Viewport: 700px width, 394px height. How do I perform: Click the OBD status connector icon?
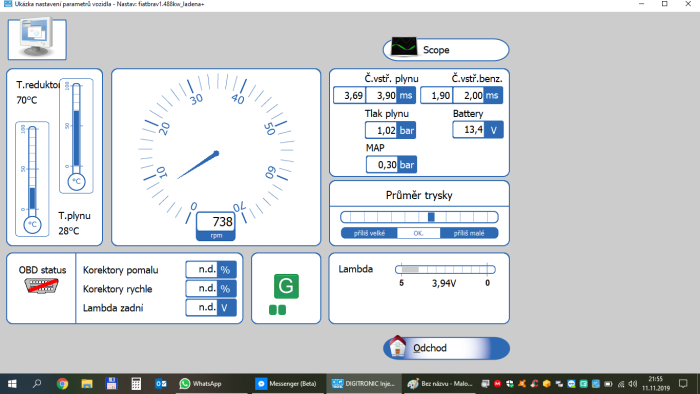coord(41,286)
